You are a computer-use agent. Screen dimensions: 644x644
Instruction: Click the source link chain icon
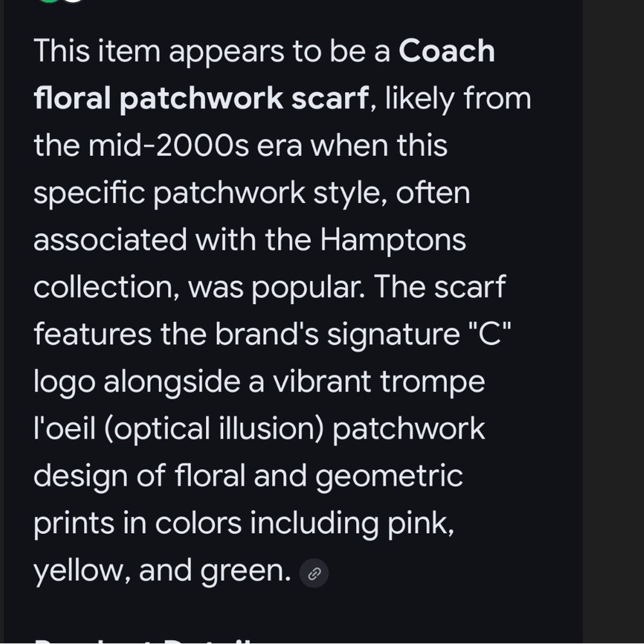tap(314, 573)
